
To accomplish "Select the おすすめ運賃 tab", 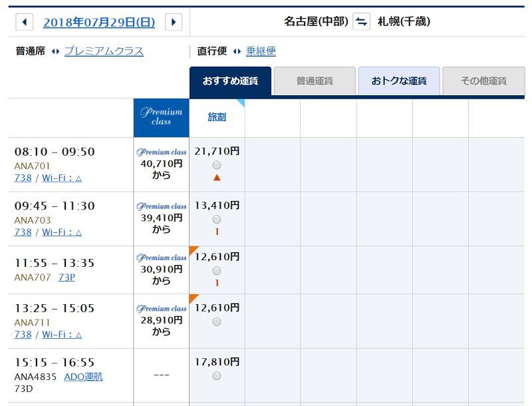I will [230, 81].
